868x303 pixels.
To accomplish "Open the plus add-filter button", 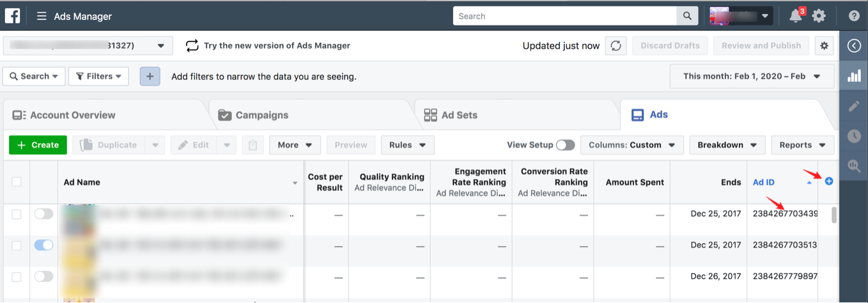I will point(150,76).
